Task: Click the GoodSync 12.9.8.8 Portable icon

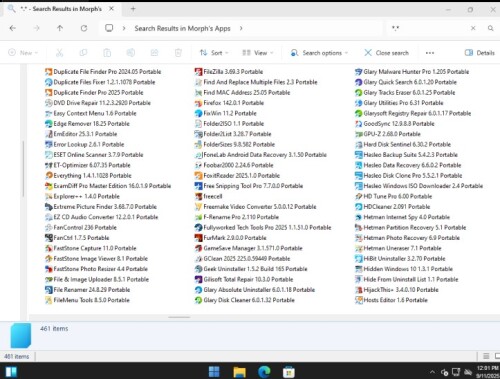Action: pyautogui.click(x=359, y=124)
